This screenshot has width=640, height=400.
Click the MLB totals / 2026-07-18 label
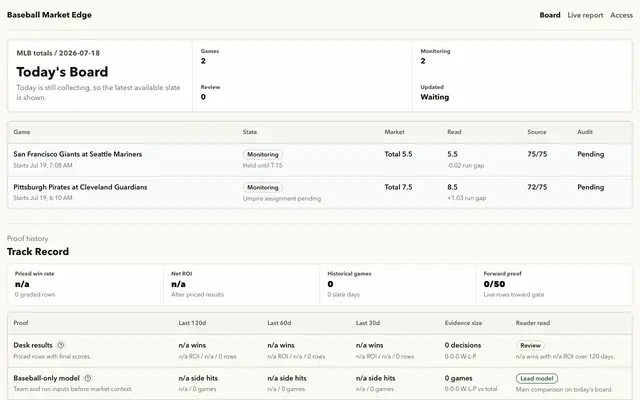(58, 53)
